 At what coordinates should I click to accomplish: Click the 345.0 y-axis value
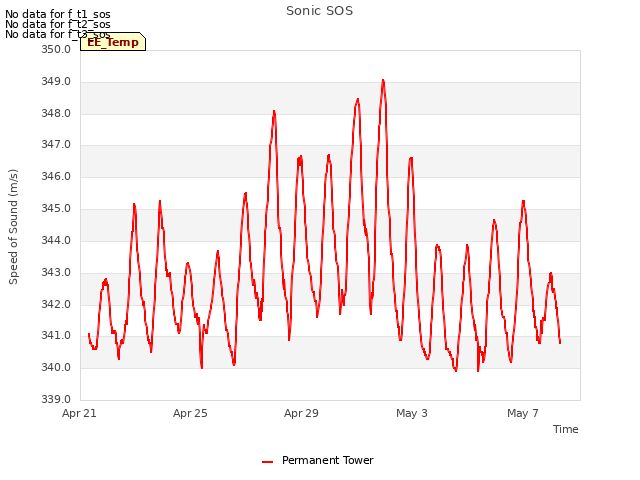56,209
